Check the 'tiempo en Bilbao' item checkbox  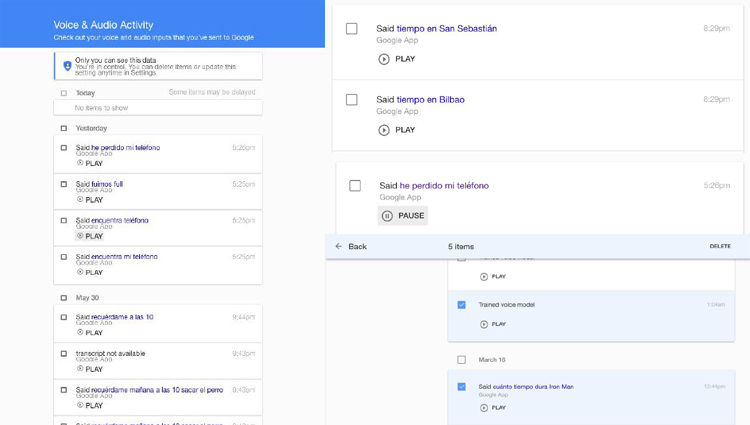click(352, 100)
